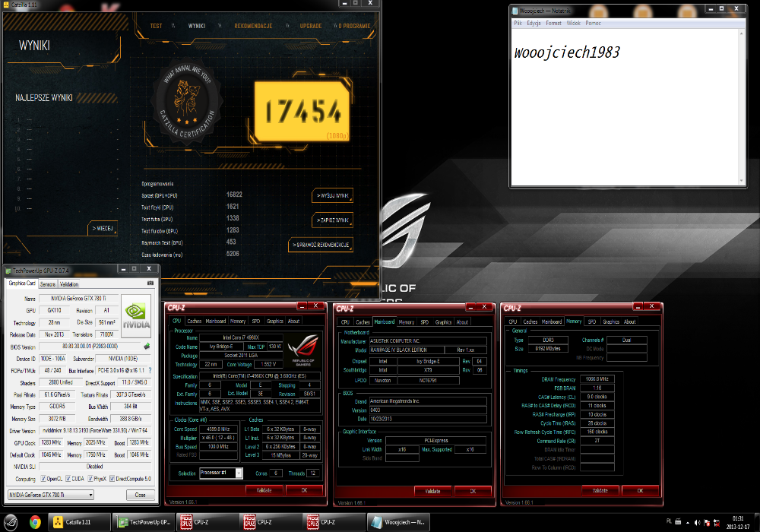
Task: Click the action center flag tray icon
Action: (707, 522)
